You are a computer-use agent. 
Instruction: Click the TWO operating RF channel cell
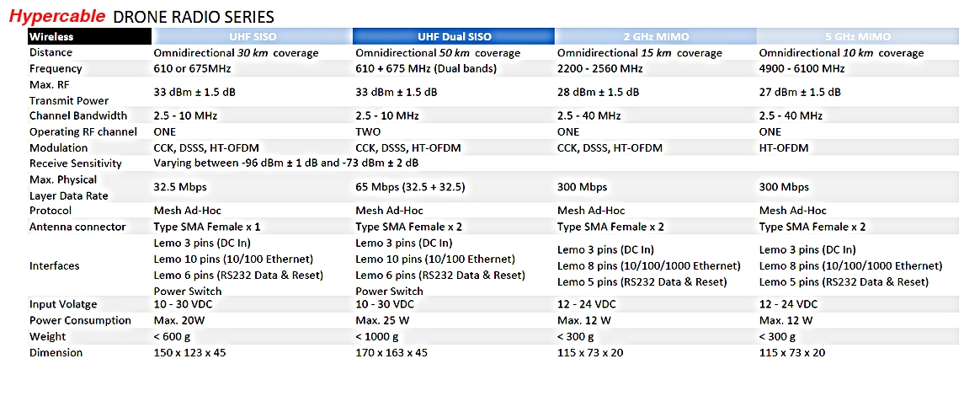367,132
